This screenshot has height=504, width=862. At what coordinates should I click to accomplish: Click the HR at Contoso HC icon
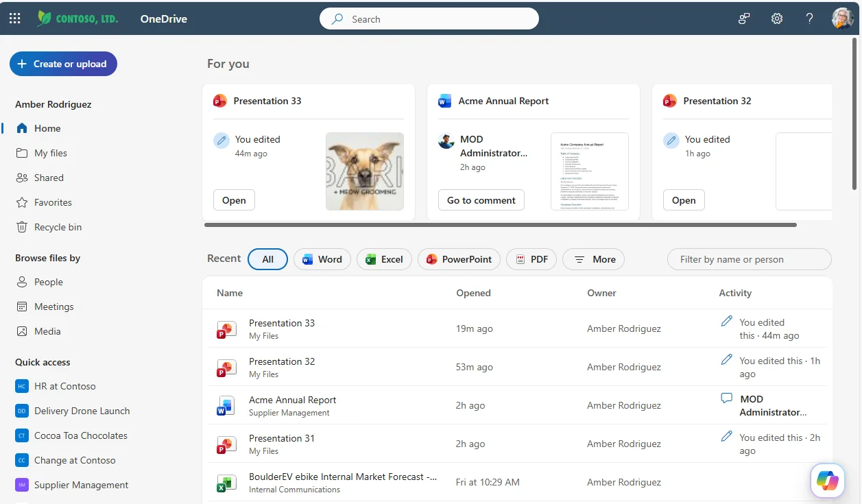pos(22,386)
